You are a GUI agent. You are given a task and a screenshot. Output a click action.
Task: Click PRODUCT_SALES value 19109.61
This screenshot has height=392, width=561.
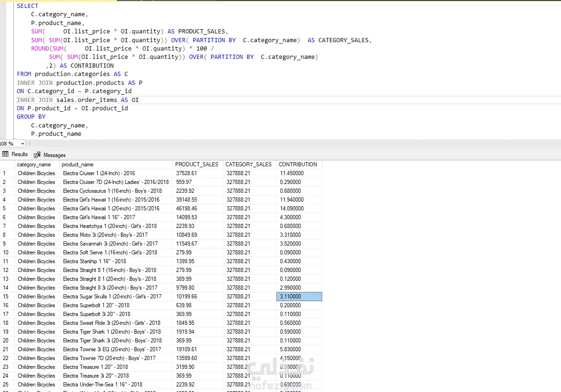[x=198, y=349]
